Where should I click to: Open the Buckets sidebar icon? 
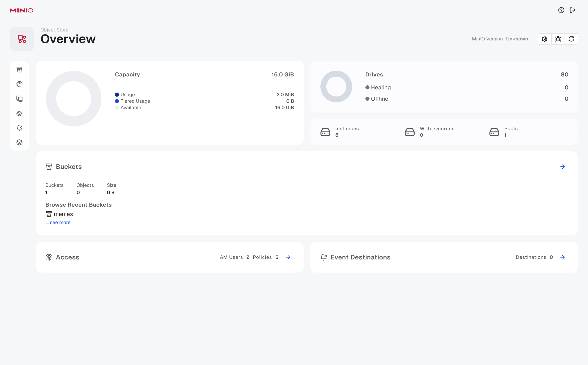click(19, 70)
